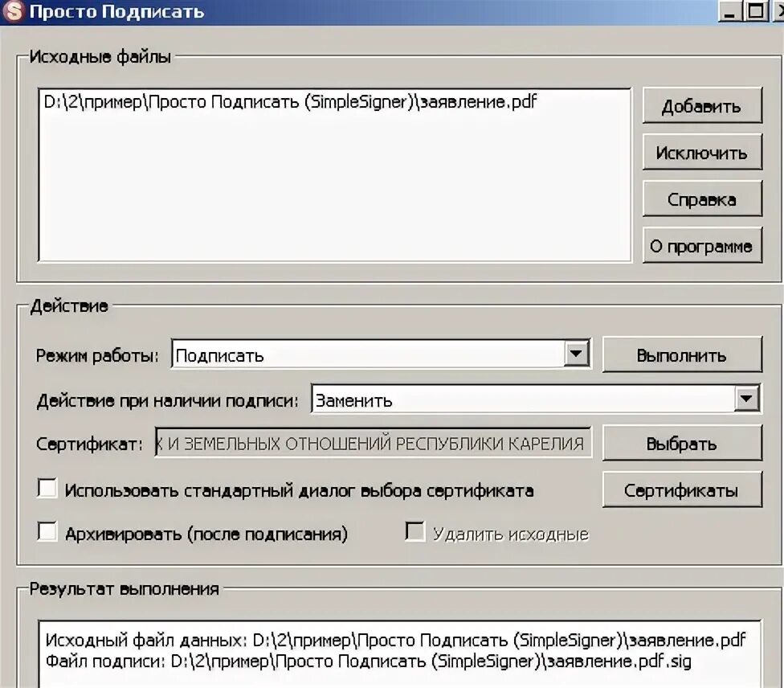Image resolution: width=784 pixels, height=688 pixels.
Task: Click Выбрать to choose a certificate
Action: (x=682, y=444)
